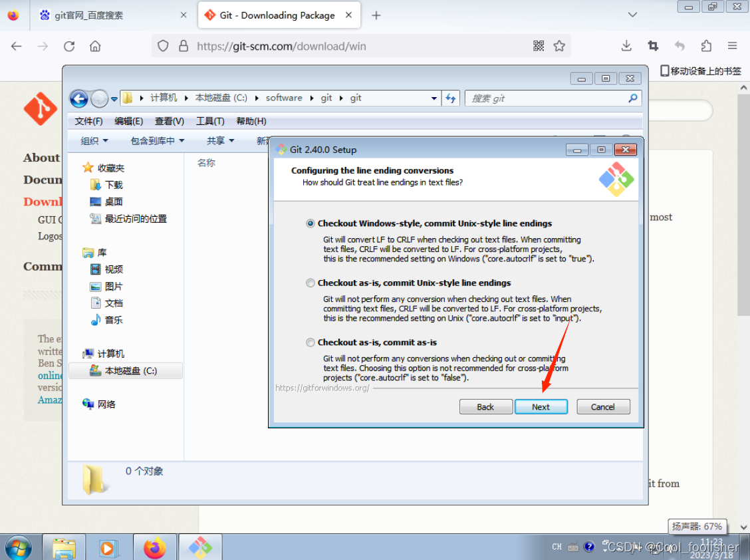750x560 pixels.
Task: Expand arrow after 本地磁盘 (C:) breadcrumb
Action: coord(257,98)
